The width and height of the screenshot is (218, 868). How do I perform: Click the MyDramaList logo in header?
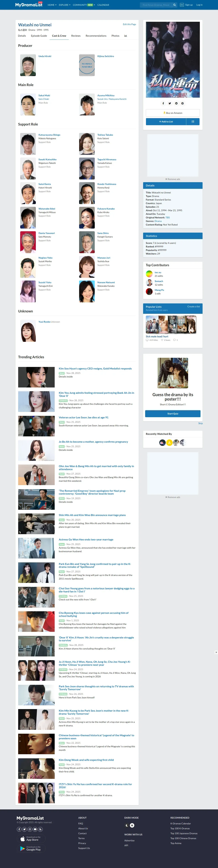(x=29, y=5)
